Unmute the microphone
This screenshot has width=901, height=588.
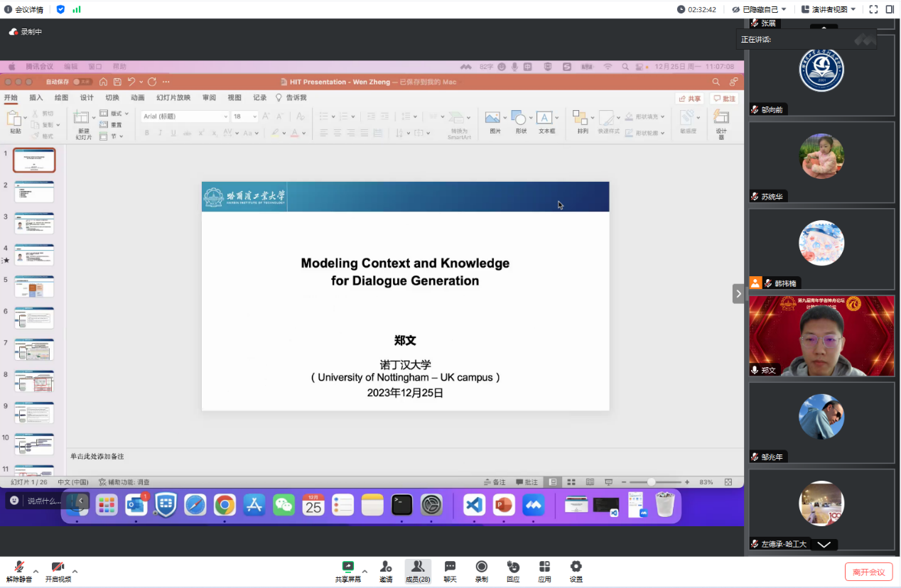pyautogui.click(x=18, y=567)
